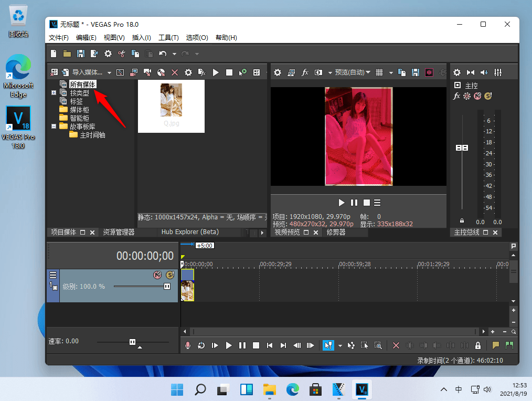Open the video preview properties gear
The image size is (532, 401).
coord(278,72)
